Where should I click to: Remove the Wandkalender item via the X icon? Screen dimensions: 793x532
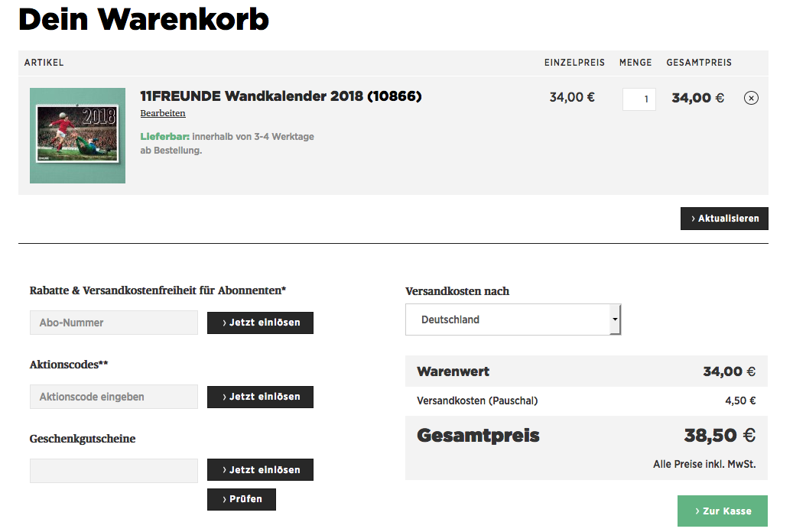click(x=751, y=98)
